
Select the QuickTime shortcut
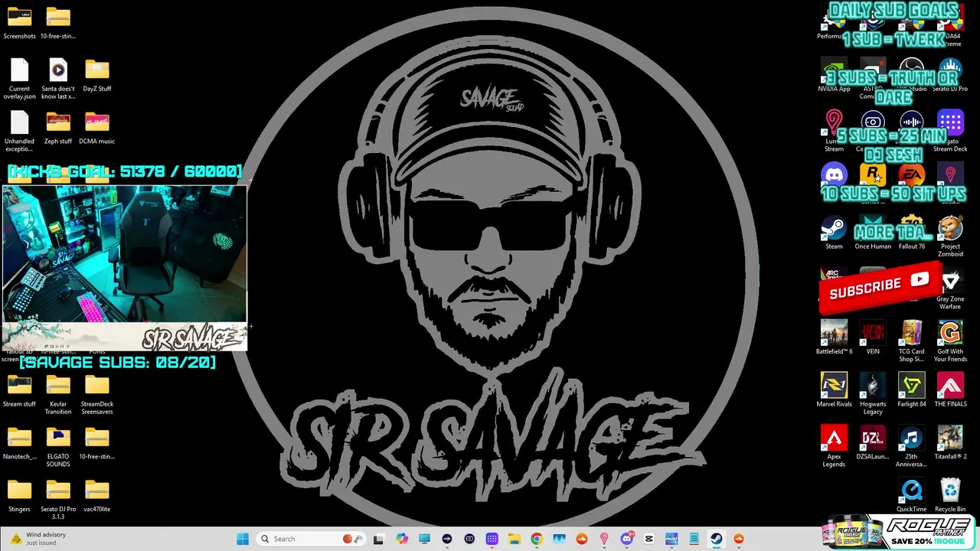tap(911, 496)
